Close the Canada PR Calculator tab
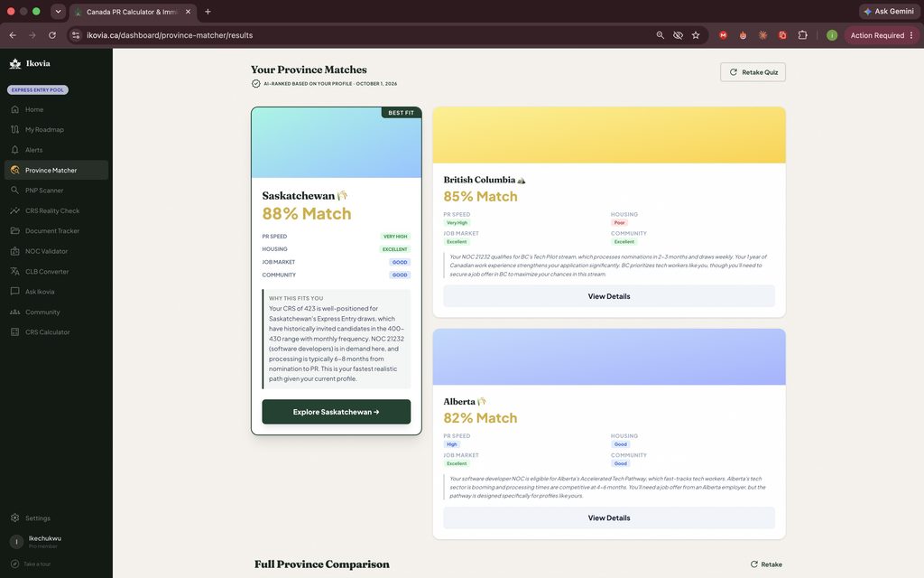Image resolution: width=924 pixels, height=578 pixels. click(x=188, y=11)
